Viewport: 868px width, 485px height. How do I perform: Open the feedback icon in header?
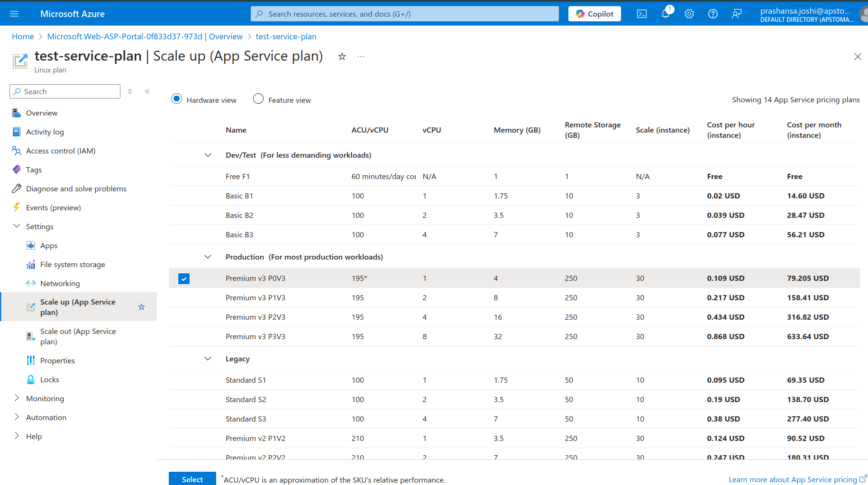pos(736,14)
